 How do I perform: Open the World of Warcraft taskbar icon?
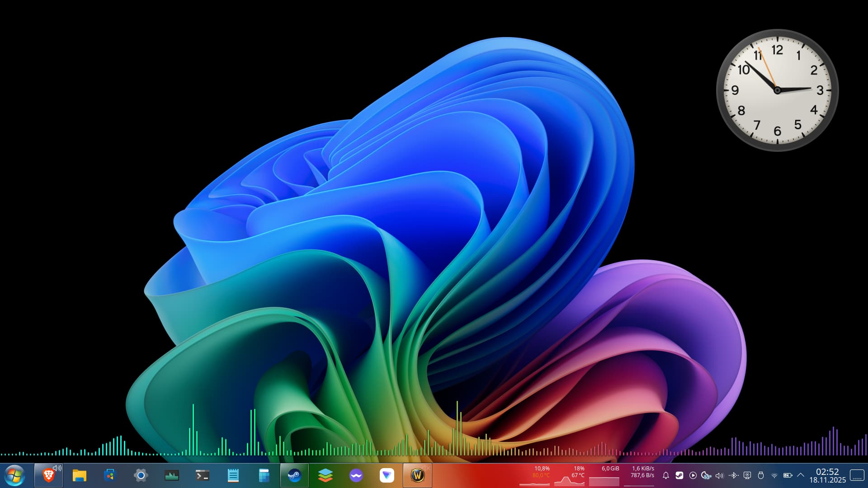[x=417, y=475]
